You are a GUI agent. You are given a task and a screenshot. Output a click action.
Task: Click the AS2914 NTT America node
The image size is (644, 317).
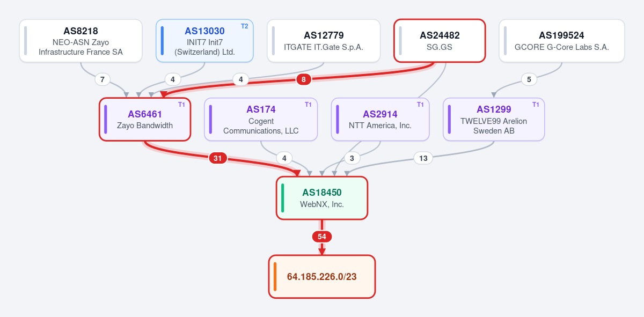click(x=380, y=119)
